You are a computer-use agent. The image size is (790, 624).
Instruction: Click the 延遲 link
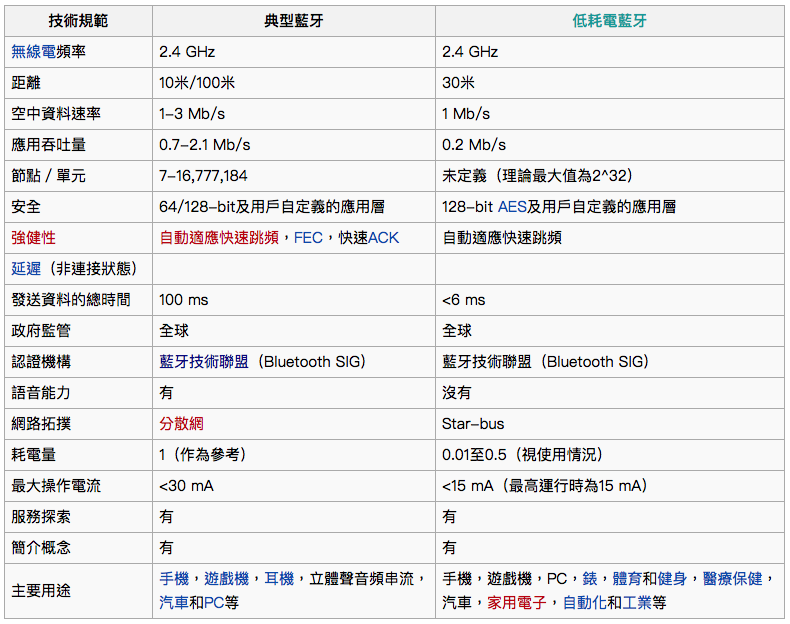pos(26,269)
